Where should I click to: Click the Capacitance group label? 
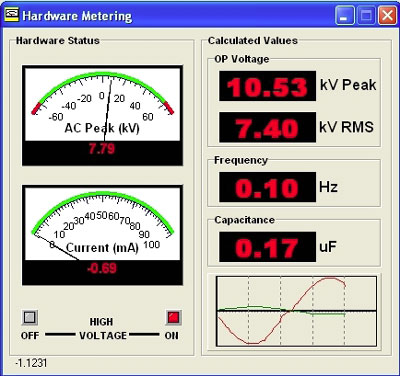[244, 220]
